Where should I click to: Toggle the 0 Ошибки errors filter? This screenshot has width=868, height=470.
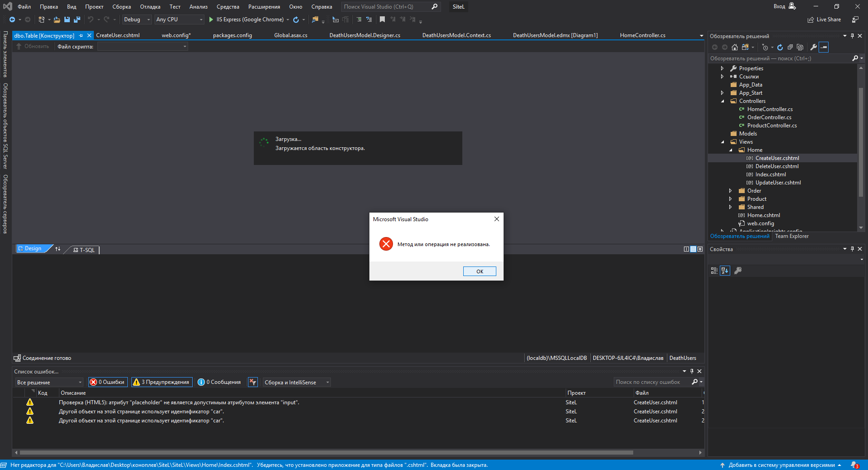coord(108,382)
